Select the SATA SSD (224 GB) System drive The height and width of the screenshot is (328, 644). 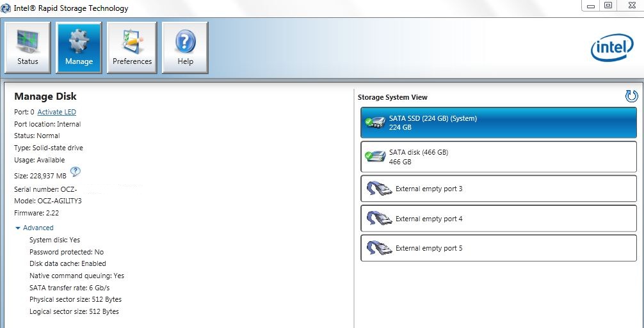tap(499, 123)
